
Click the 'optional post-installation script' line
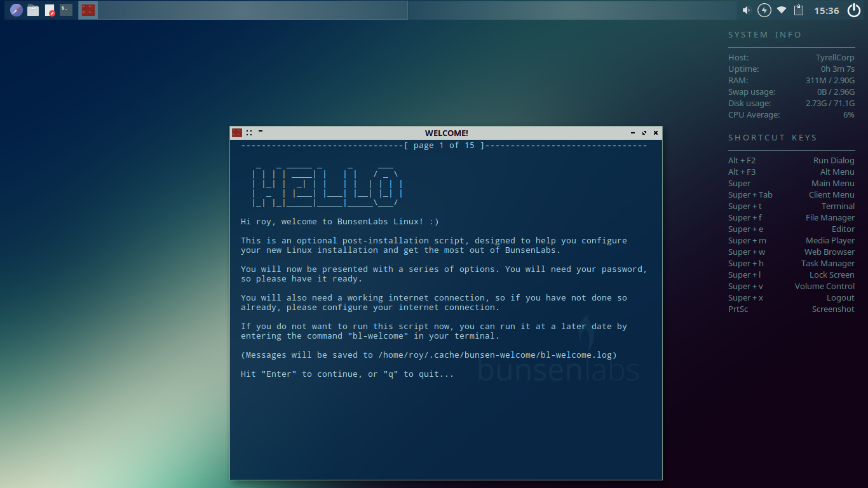(x=434, y=241)
